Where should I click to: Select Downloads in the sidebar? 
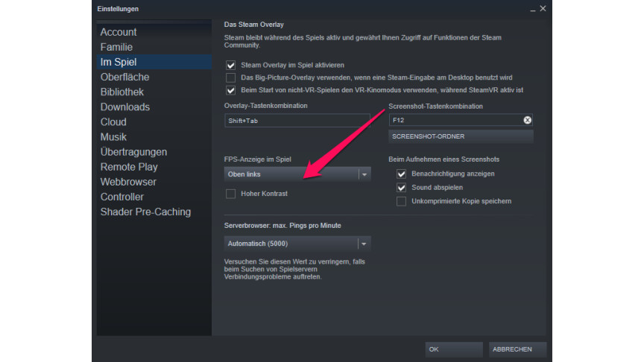(125, 107)
